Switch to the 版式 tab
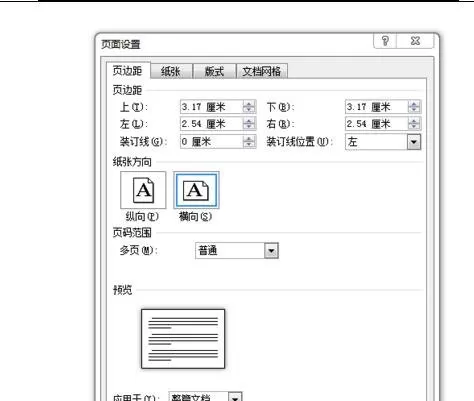Viewport: 474px width, 401px height. coord(214,71)
